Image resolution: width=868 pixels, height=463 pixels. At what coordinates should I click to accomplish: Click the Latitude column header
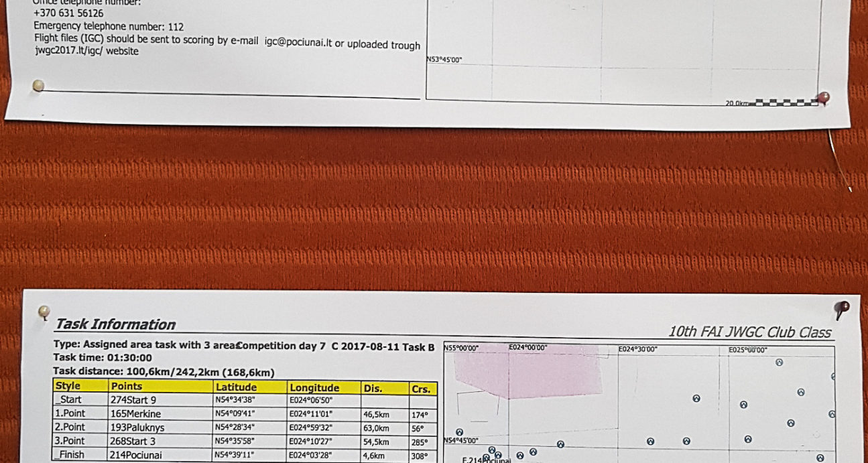pyautogui.click(x=236, y=387)
